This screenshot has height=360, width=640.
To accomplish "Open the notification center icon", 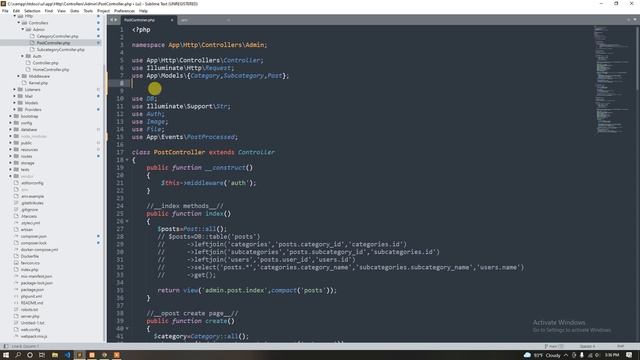I will (629, 355).
